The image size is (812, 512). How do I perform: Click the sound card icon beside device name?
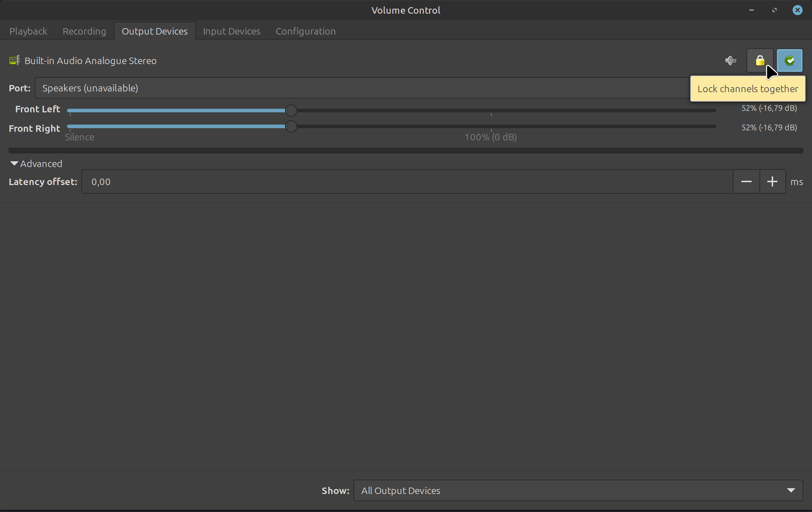pos(14,60)
